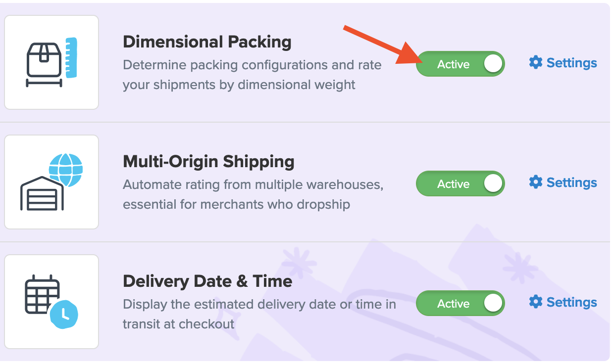This screenshot has width=614, height=364.
Task: Click the gear icon beside Dimensional Packing
Action: (536, 62)
